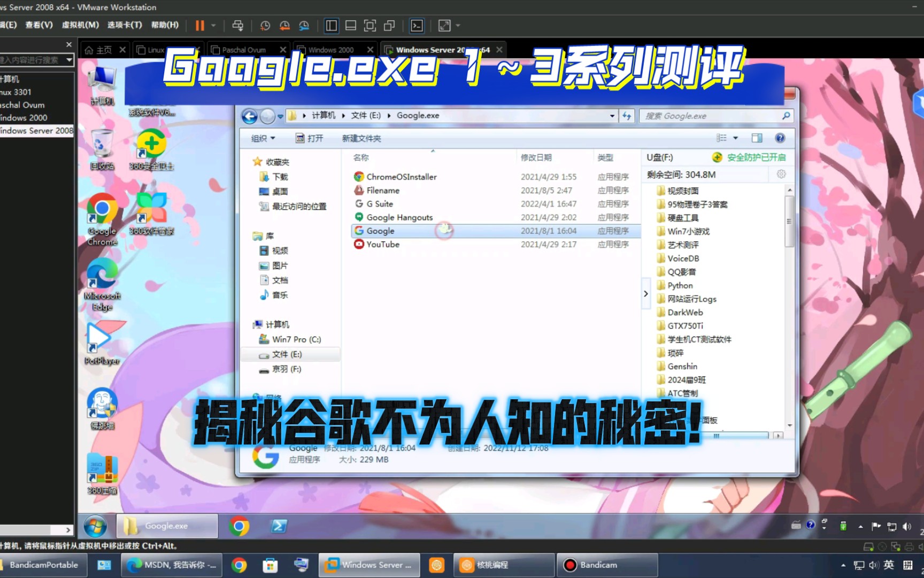Viewport: 924px width, 578px height.
Task: Open the snapshot manager
Action: click(x=304, y=25)
